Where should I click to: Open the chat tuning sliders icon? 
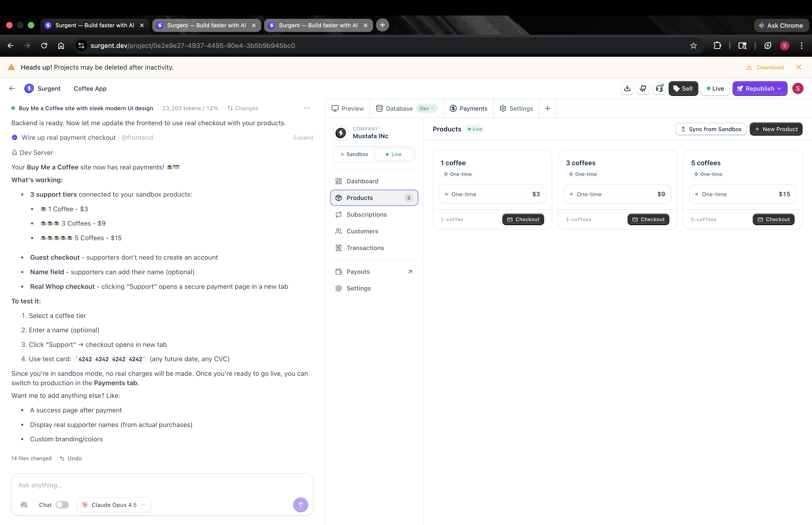[24, 505]
